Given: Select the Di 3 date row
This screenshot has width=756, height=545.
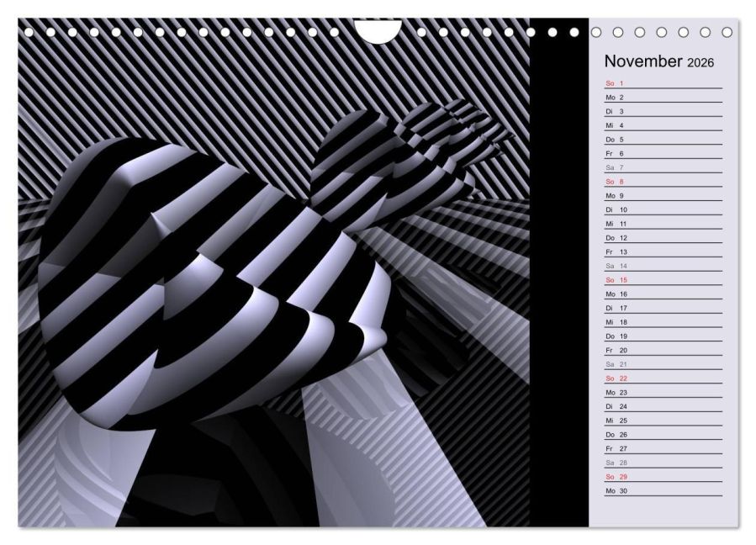Looking at the screenshot, I should [663, 111].
